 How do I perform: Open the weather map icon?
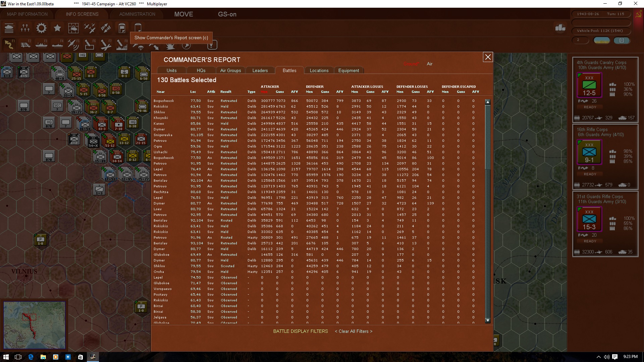click(x=73, y=28)
